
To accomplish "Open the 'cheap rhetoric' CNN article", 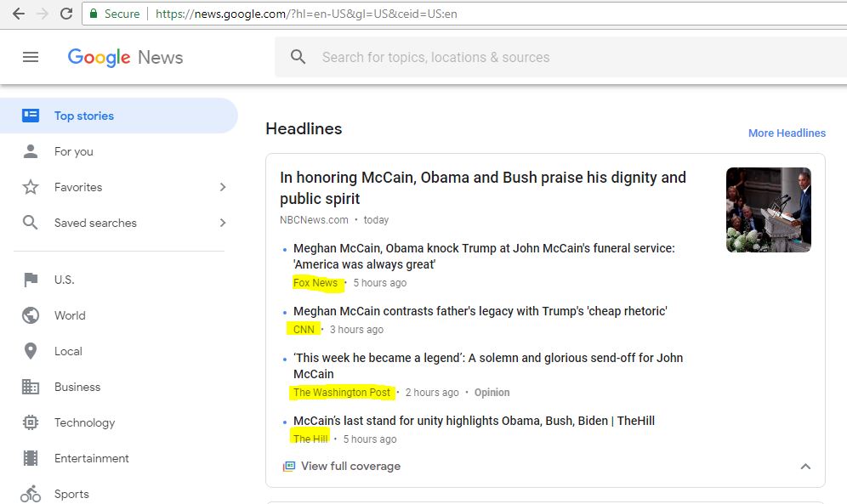I will point(480,311).
